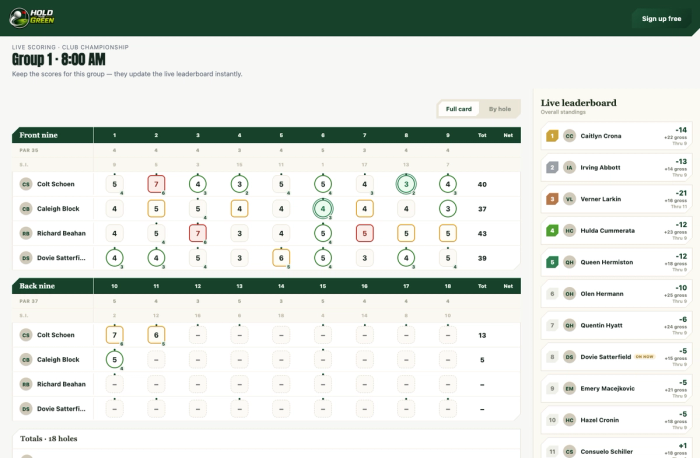Edit Colt Schoen's hole 11 score of 6
This screenshot has height=458, width=700.
tap(156, 335)
